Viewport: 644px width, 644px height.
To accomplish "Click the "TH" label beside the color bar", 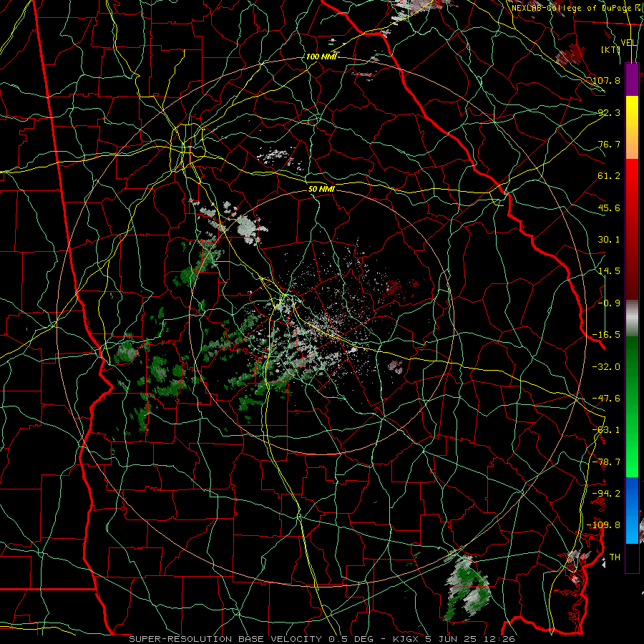I will pos(615,557).
